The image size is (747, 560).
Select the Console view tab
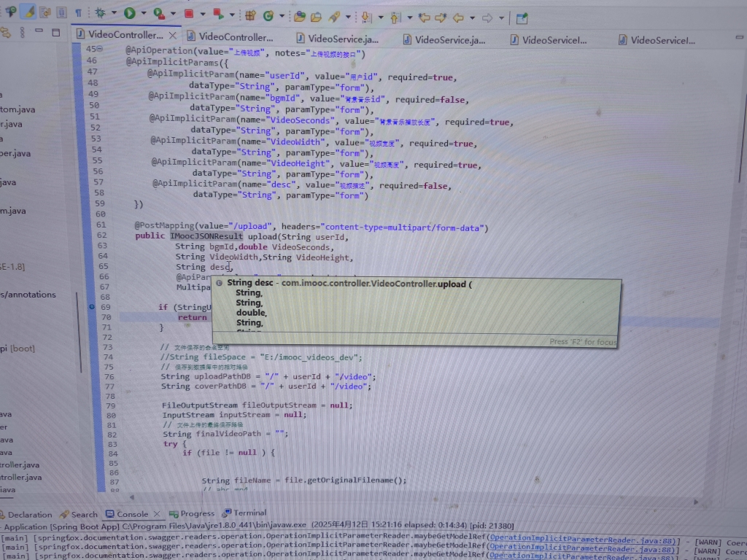pos(127,514)
